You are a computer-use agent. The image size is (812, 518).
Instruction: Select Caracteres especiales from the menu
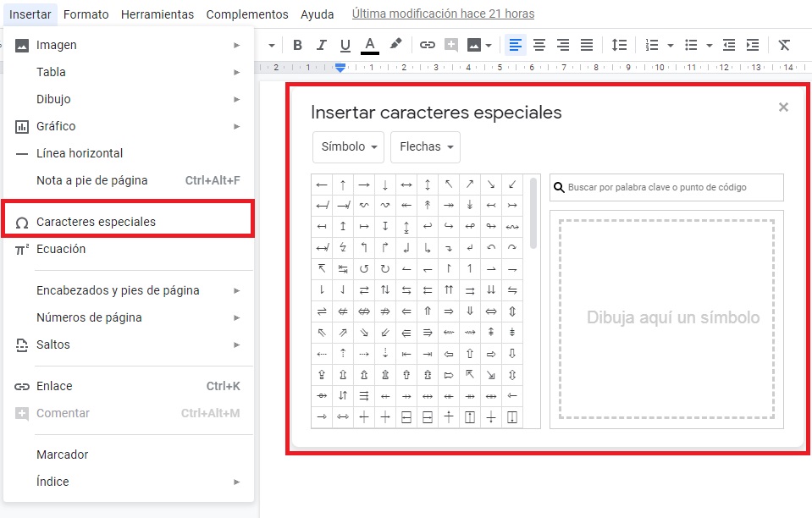(96, 222)
